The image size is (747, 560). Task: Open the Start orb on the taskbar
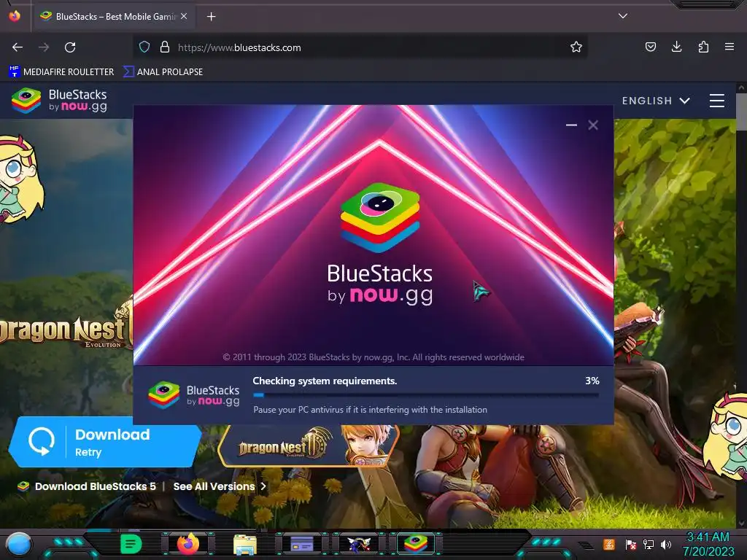pos(19,544)
